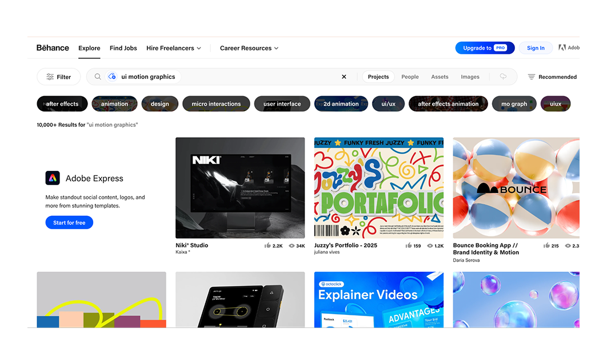Click the 10,000+ Results text
The height and width of the screenshot is (364, 607).
tap(87, 125)
